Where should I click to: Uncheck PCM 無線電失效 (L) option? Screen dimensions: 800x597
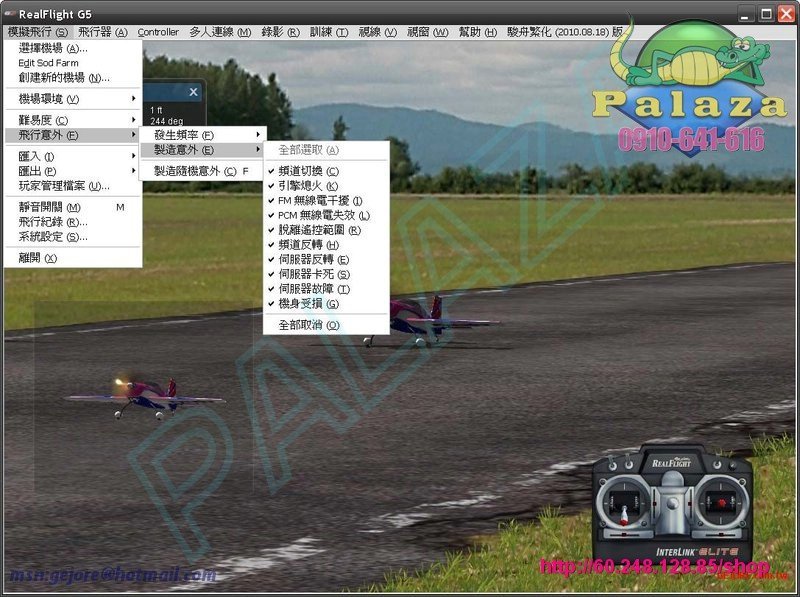point(327,216)
